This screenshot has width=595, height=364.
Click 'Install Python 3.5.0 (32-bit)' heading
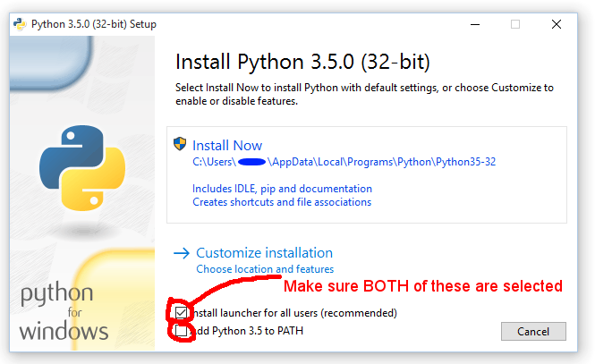tap(302, 62)
